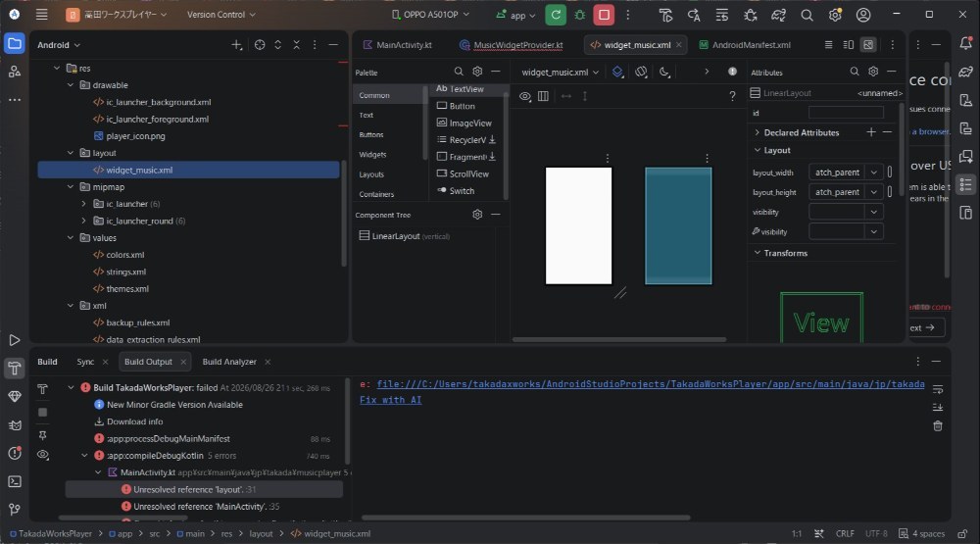Expand Declared Attributes section
The height and width of the screenshot is (544, 980).
(757, 132)
